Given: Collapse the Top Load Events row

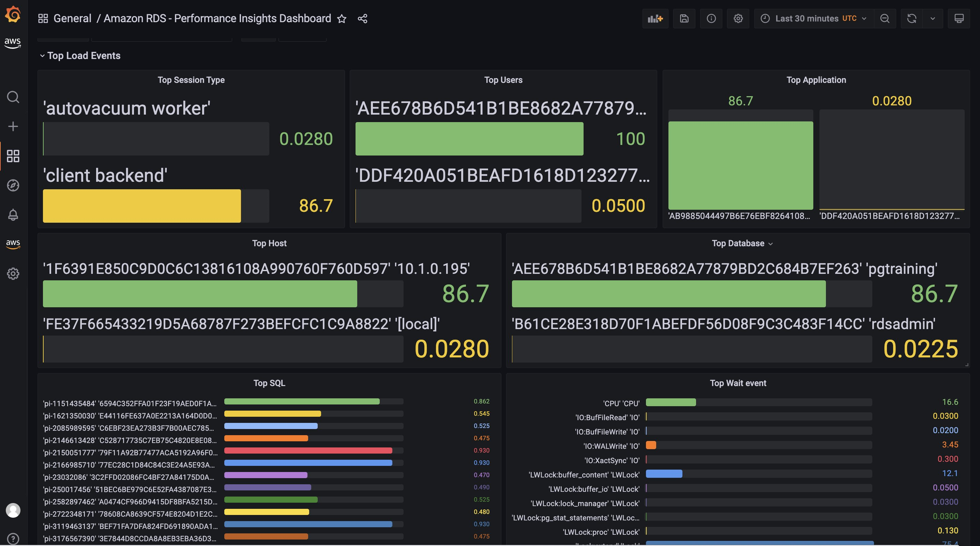Looking at the screenshot, I should [80, 56].
